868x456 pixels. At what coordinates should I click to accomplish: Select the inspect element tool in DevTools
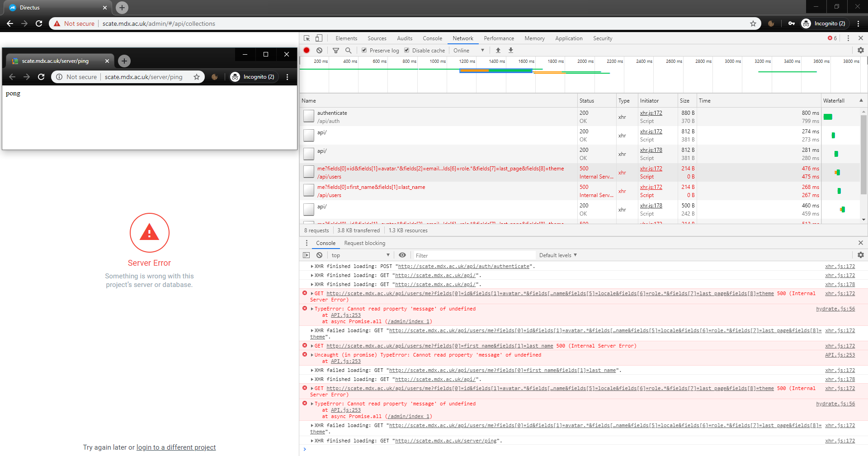(x=307, y=38)
